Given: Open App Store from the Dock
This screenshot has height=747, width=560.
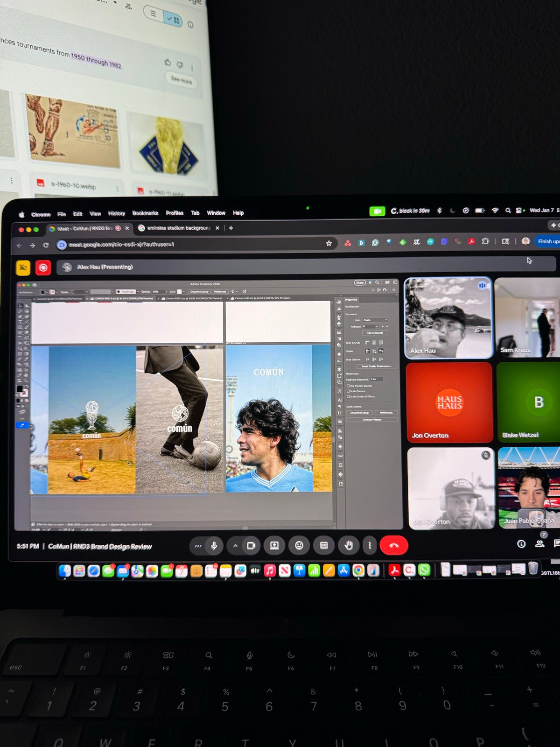Looking at the screenshot, I should 343,570.
